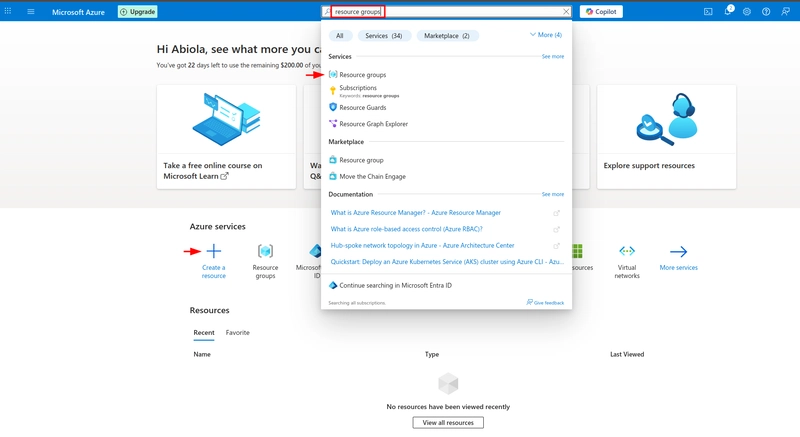
Task: Click external-link icon beside Azure RBAC doc
Action: pos(557,229)
